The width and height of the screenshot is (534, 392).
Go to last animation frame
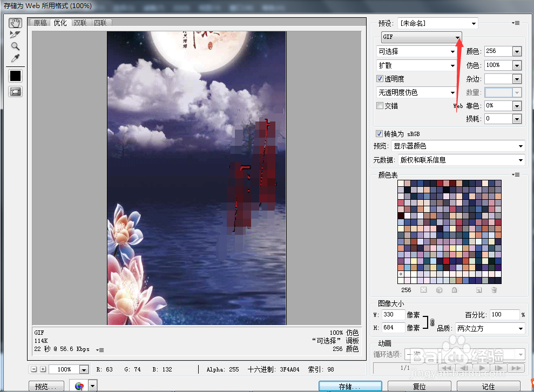pos(516,368)
